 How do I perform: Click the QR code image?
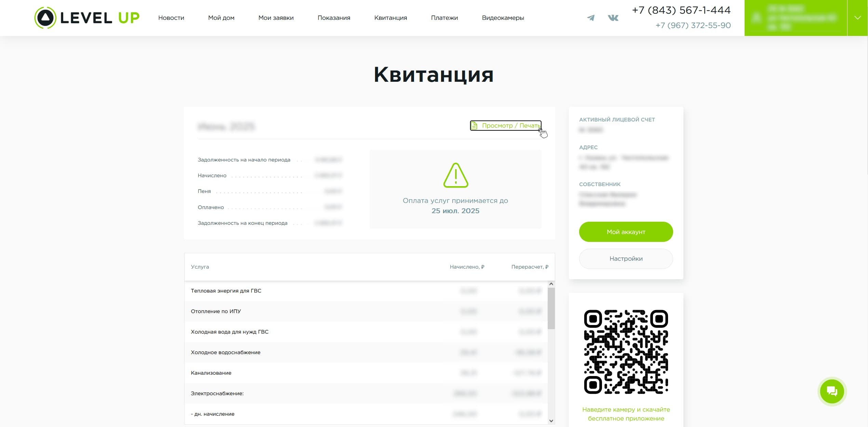tap(626, 352)
